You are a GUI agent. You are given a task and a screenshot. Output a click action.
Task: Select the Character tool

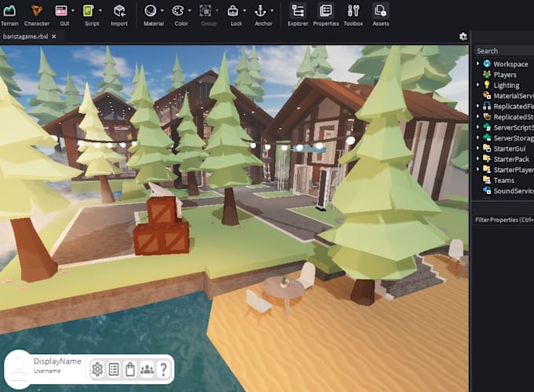click(x=37, y=16)
